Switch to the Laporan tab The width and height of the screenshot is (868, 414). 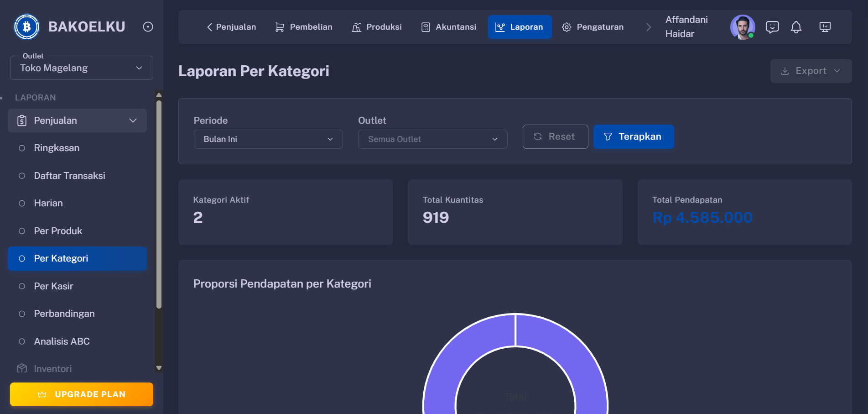[x=520, y=27]
